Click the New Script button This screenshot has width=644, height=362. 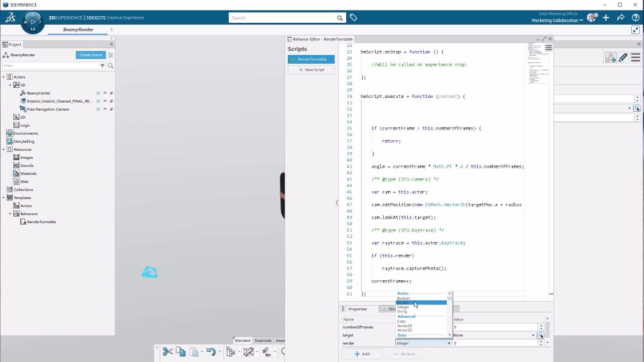[311, 70]
